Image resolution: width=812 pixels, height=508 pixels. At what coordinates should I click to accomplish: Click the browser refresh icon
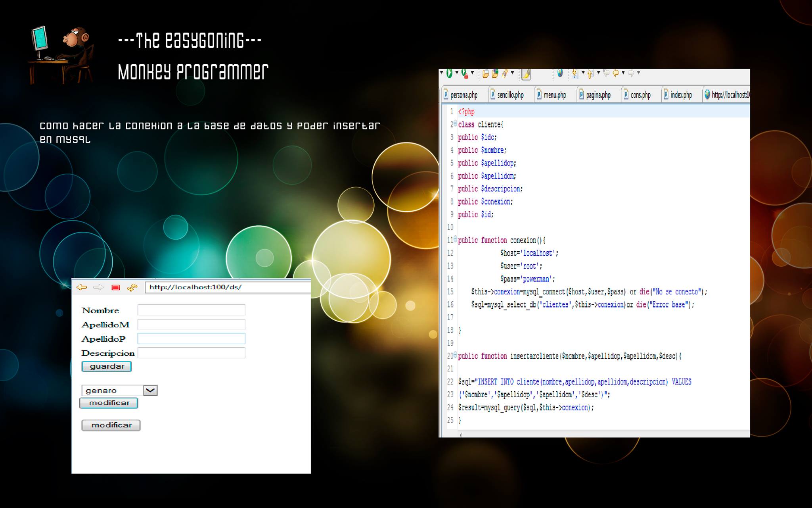click(x=132, y=287)
